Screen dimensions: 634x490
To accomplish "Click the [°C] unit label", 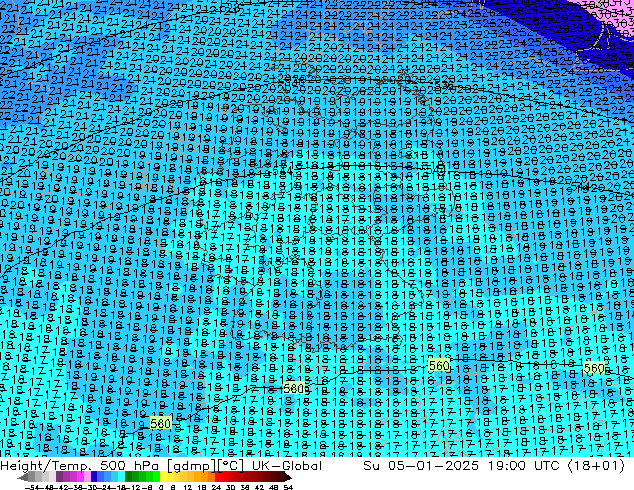I will coord(230,466).
